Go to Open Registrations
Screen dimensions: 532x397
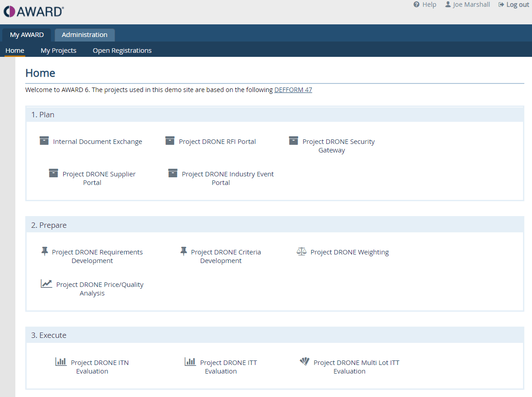click(122, 51)
